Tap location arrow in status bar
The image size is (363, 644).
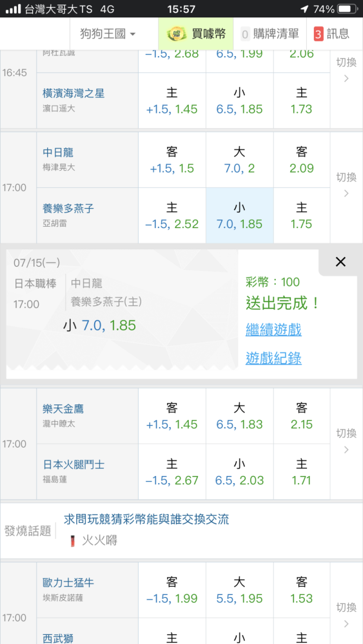pyautogui.click(x=304, y=9)
